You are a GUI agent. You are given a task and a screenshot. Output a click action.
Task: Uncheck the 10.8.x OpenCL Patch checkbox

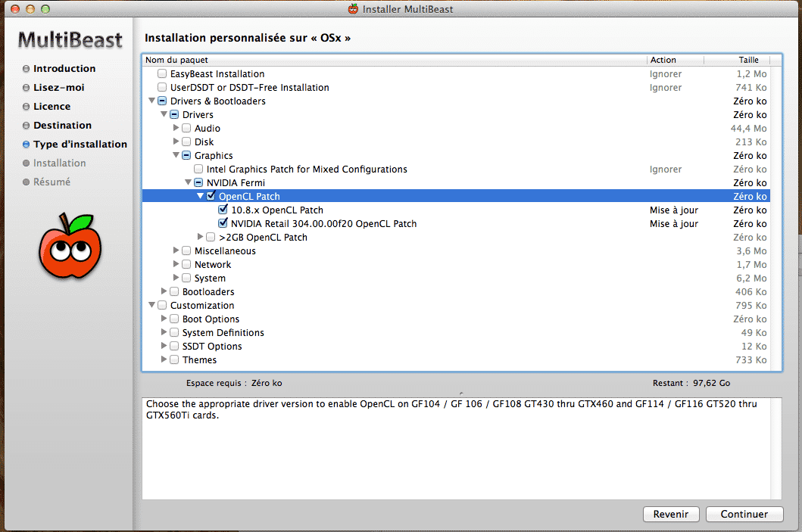(x=223, y=210)
